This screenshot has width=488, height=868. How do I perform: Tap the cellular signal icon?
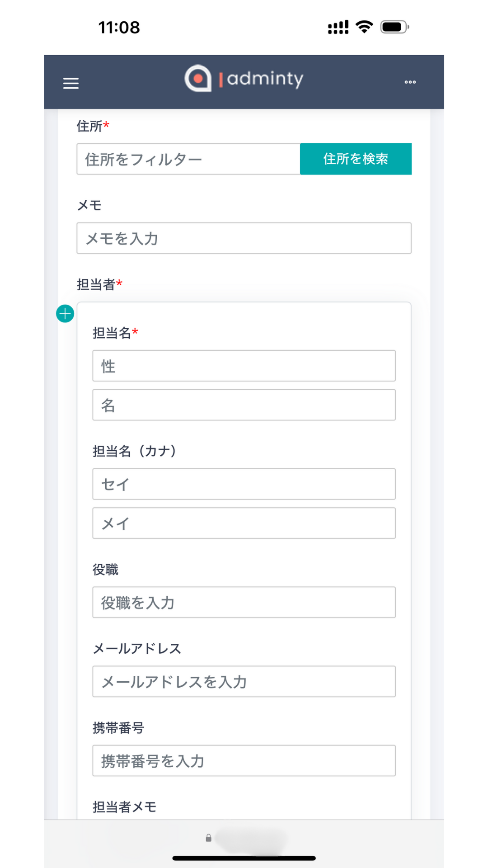point(338,27)
